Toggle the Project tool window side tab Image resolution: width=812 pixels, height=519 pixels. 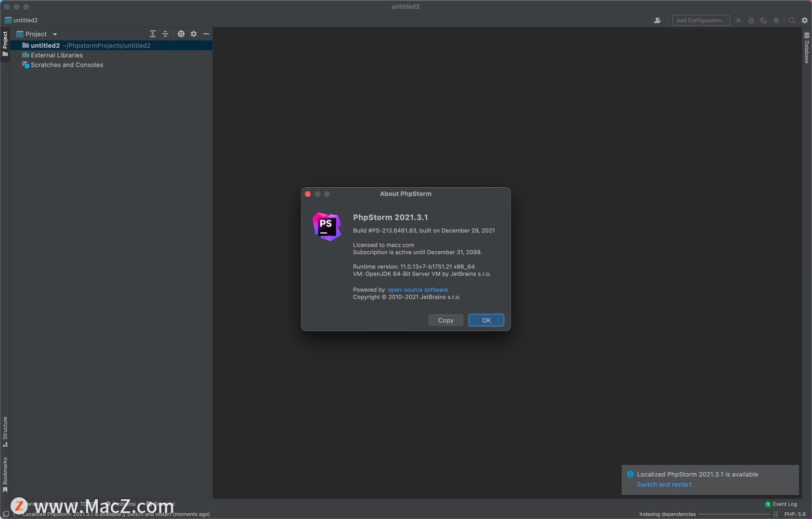[x=5, y=43]
